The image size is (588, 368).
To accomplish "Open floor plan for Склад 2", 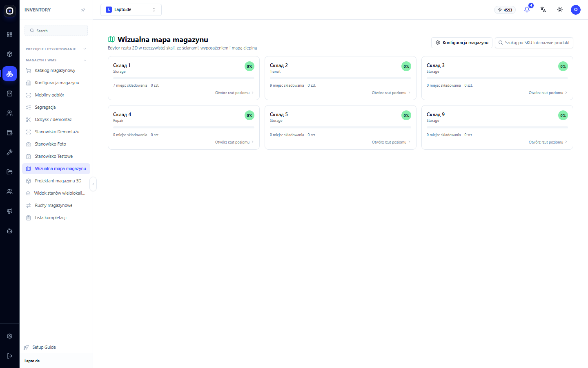I will 391,93.
